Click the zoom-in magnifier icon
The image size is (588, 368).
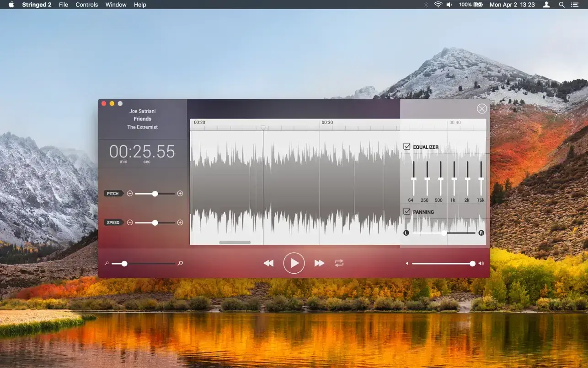(x=181, y=263)
